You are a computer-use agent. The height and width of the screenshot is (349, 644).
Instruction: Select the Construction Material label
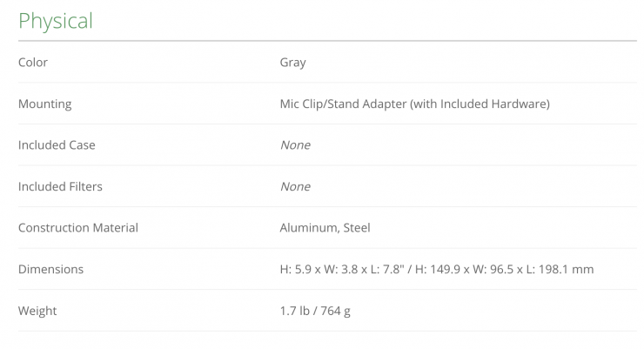pos(78,228)
